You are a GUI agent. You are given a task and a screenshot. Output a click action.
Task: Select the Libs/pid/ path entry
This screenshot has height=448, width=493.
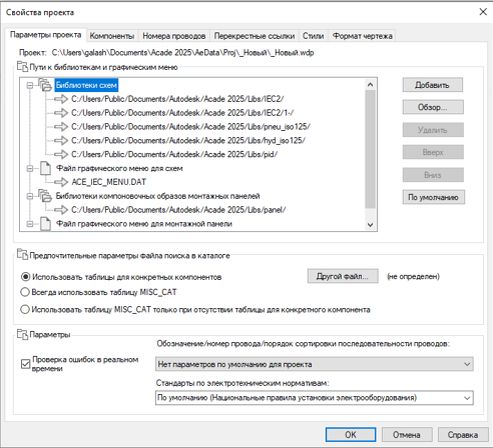click(x=174, y=154)
